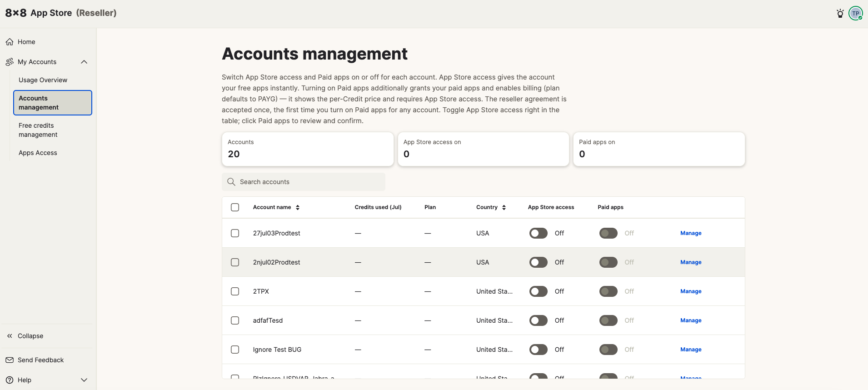
Task: Sort by Account name arrows
Action: tap(298, 207)
